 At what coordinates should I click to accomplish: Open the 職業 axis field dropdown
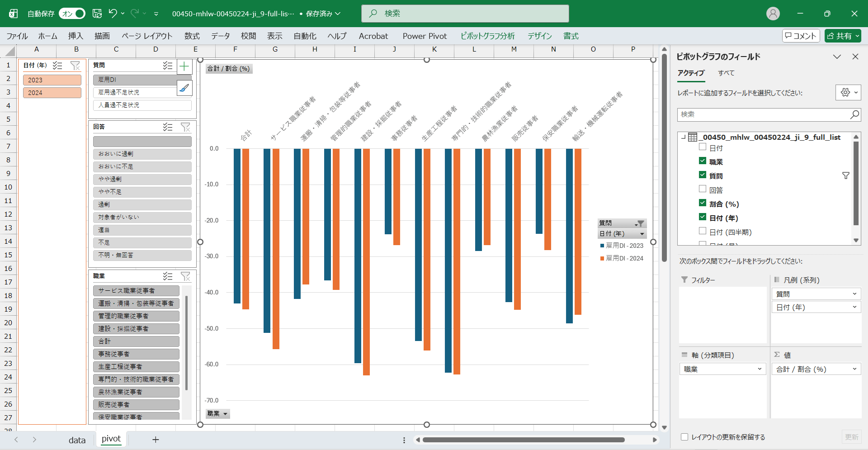coord(759,369)
